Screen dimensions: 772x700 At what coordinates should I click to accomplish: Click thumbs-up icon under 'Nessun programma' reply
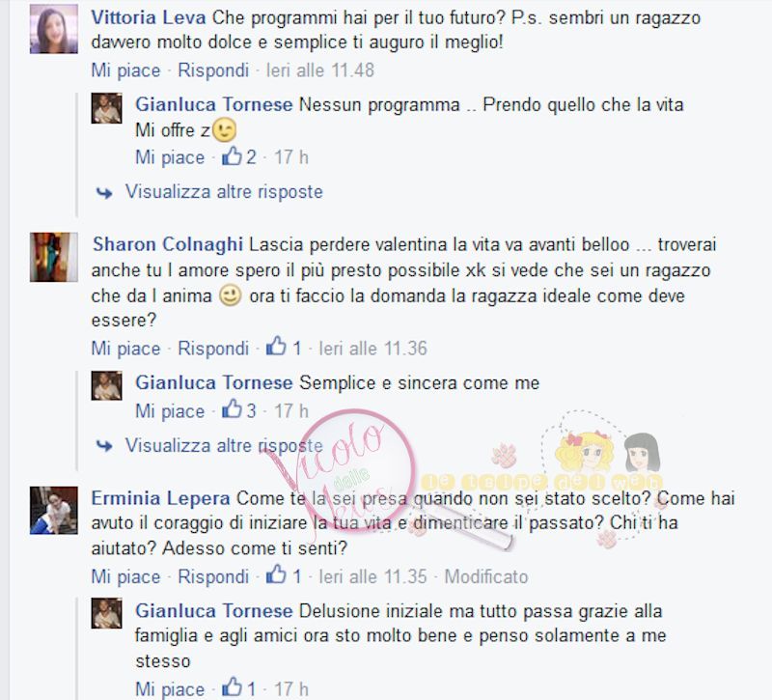(232, 155)
